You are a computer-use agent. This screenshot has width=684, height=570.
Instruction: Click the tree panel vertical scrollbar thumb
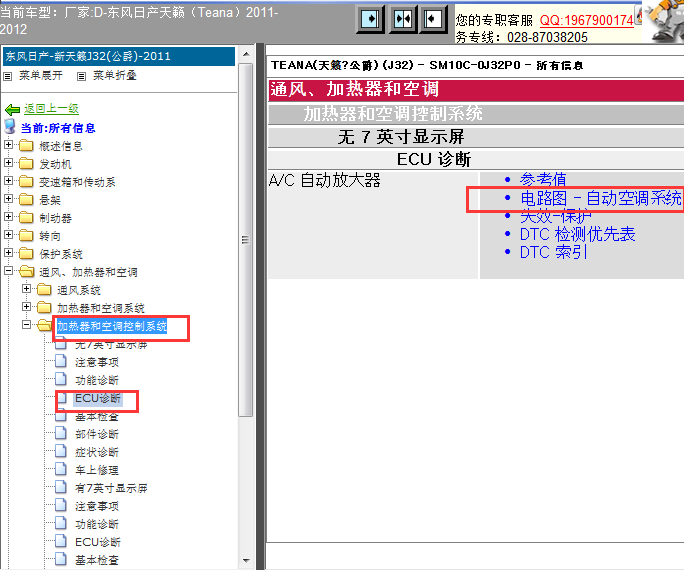(246, 240)
